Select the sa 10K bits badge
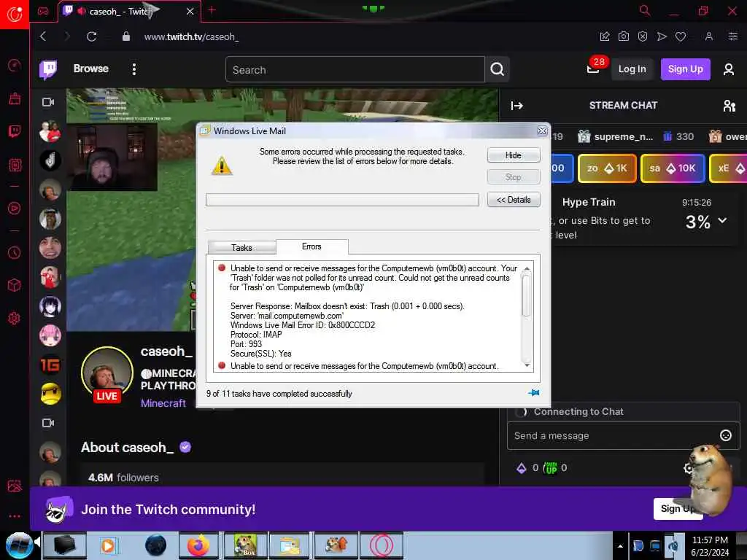The image size is (747, 560). [x=673, y=168]
